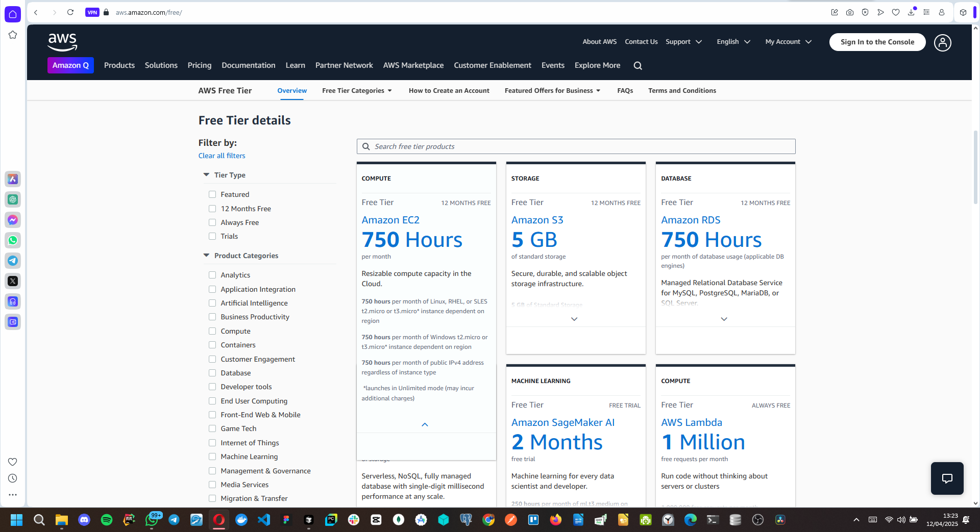
Task: Open the Pricing menu item
Action: point(199,65)
